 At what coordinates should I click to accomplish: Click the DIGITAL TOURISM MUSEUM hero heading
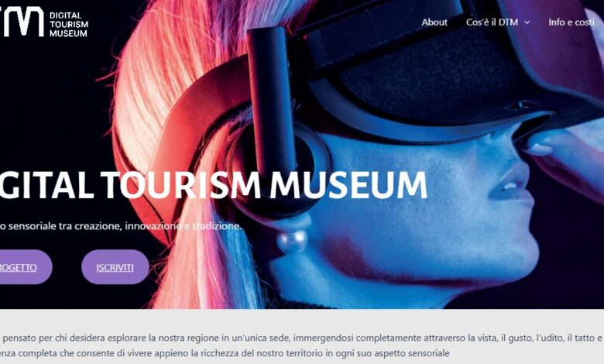(214, 185)
